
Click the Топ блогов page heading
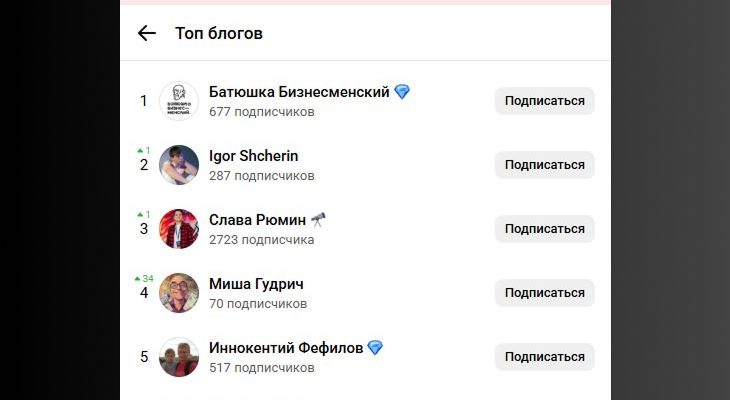[x=219, y=33]
